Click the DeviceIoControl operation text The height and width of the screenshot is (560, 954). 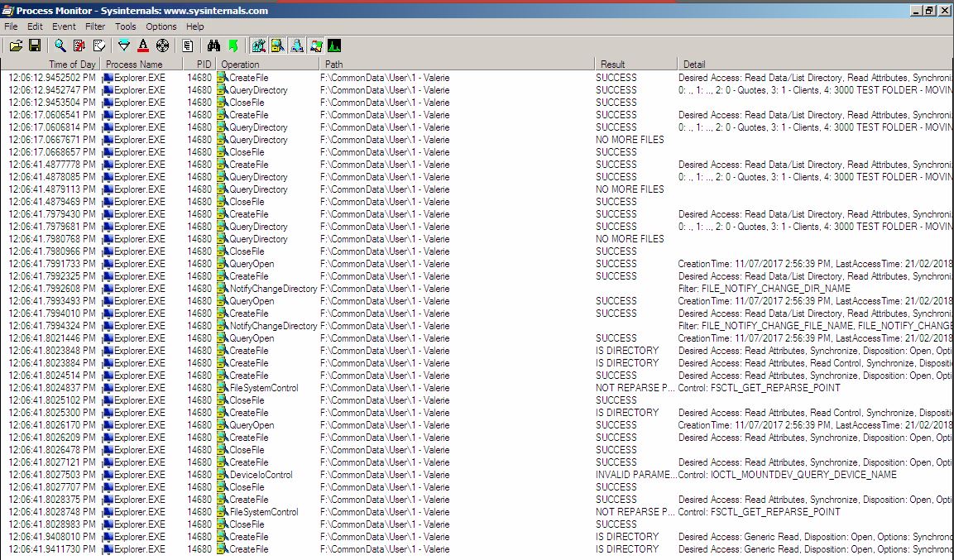261,475
